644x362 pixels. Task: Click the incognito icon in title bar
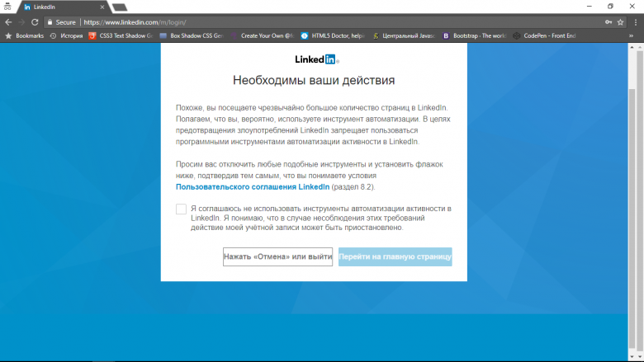(x=7, y=6)
